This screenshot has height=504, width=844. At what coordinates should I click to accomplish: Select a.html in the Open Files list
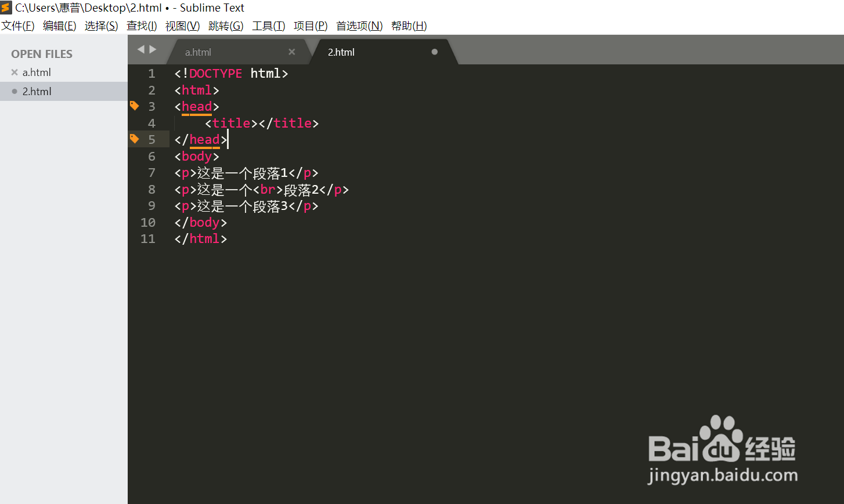(37, 72)
